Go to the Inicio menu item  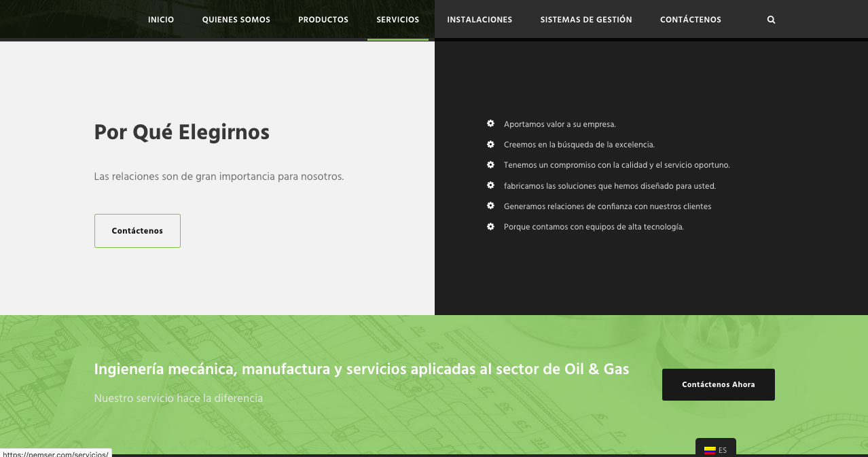click(161, 20)
